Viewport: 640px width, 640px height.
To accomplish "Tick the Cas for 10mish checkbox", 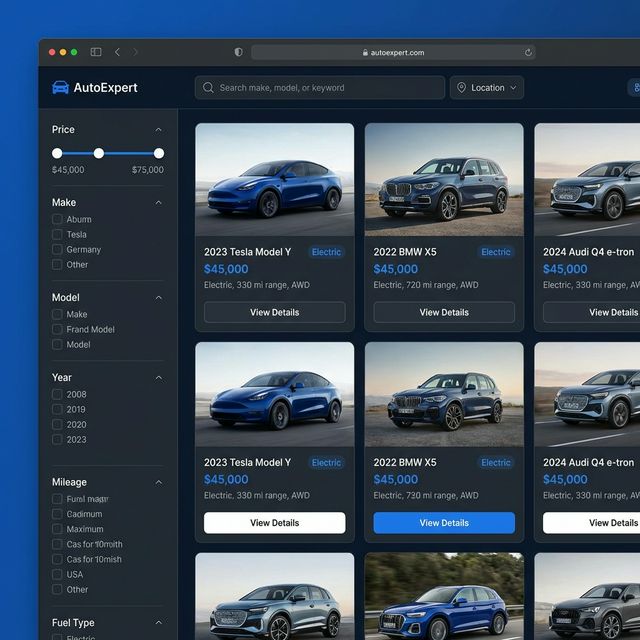I will (57, 559).
